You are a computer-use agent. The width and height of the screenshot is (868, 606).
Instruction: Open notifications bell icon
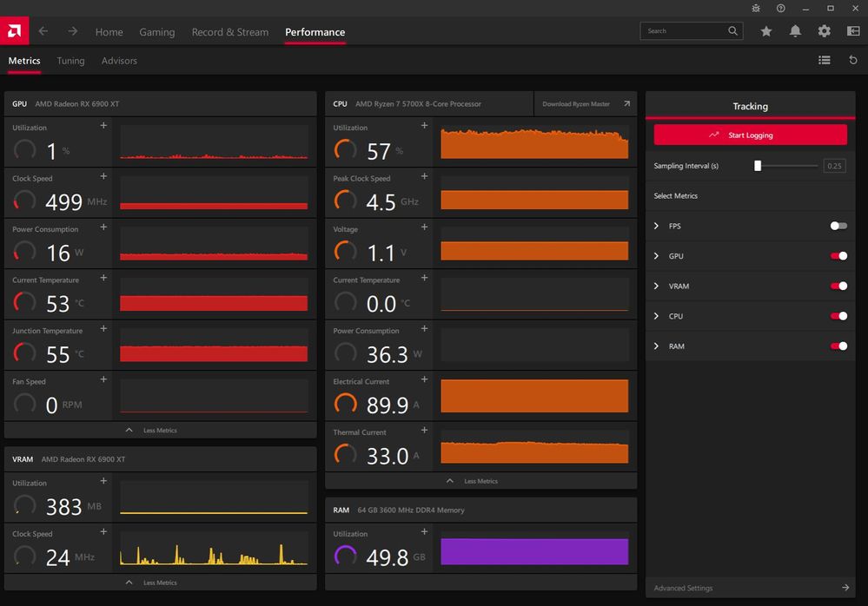795,31
